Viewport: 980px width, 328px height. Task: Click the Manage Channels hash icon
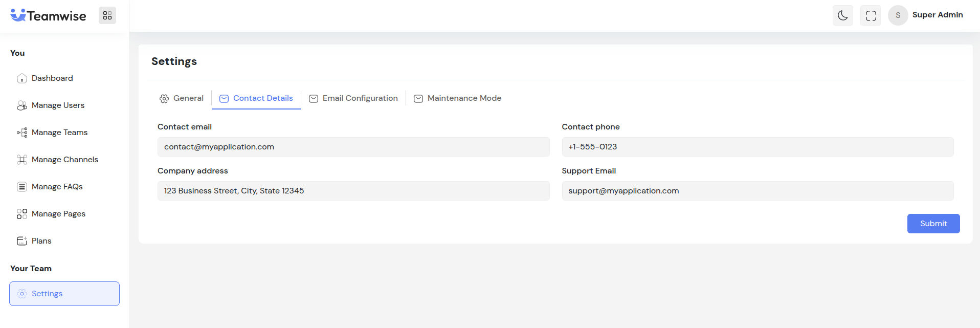coord(22,160)
